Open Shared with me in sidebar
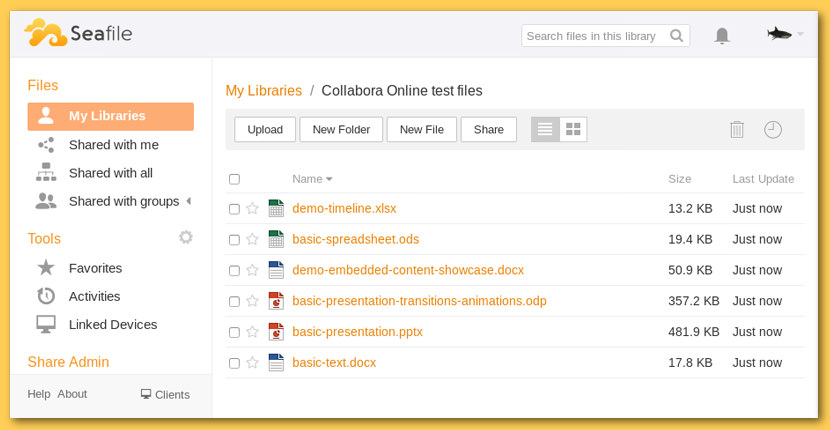Image resolution: width=830 pixels, height=430 pixels. 111,145
